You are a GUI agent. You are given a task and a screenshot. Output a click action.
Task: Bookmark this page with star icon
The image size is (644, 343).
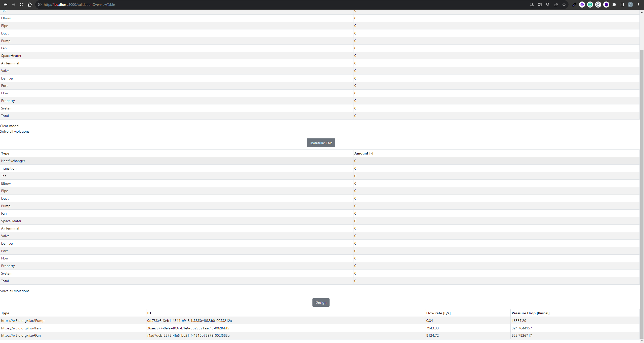click(x=564, y=5)
